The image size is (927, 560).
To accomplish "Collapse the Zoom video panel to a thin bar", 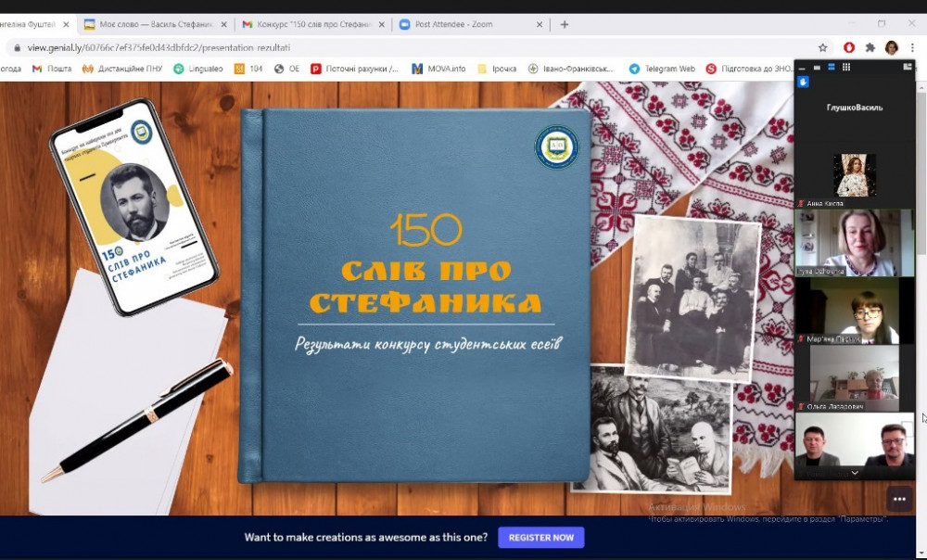I will coord(802,68).
